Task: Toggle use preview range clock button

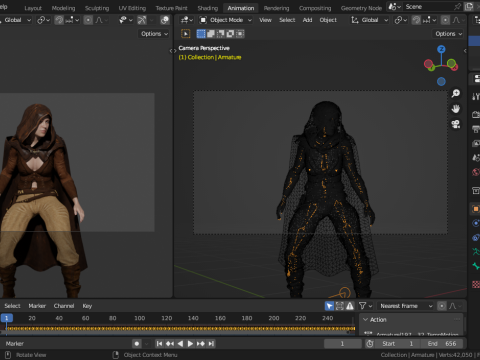Action: point(370,344)
